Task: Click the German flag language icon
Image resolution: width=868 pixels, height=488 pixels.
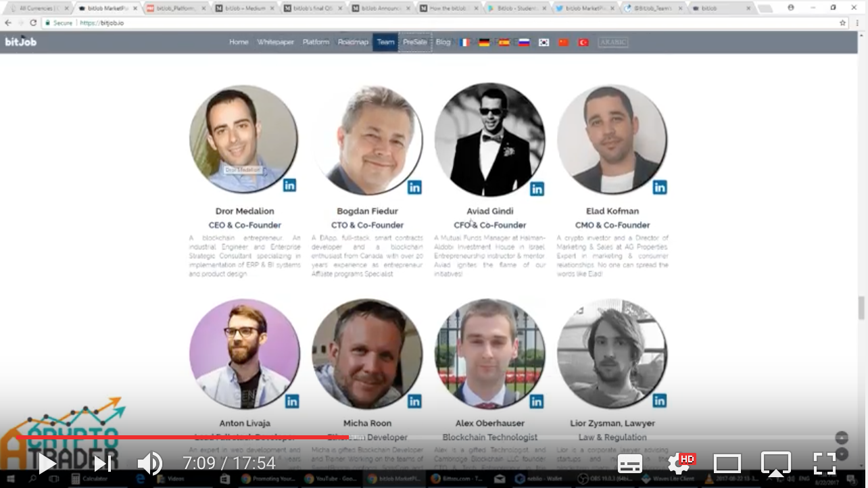Action: [x=484, y=42]
